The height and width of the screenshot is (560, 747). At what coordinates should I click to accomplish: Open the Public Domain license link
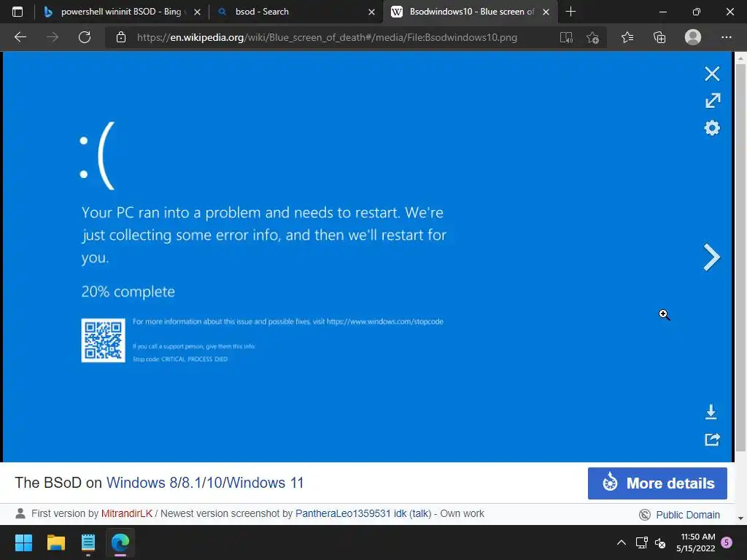tap(687, 515)
